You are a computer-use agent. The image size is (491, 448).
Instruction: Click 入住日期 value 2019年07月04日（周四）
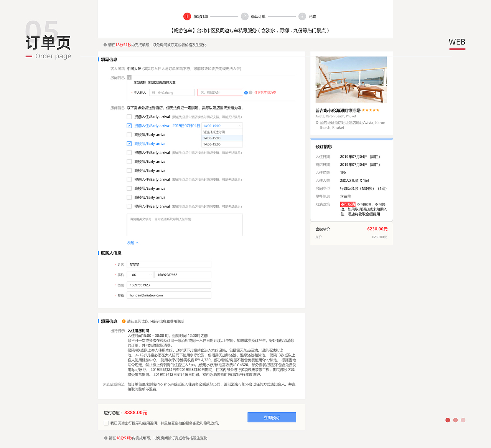tap(360, 157)
